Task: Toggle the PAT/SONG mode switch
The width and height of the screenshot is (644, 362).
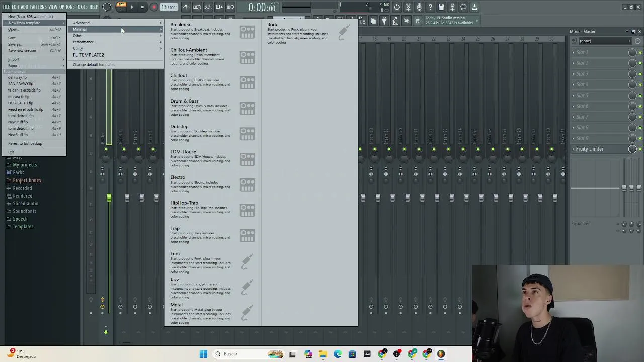Action: [x=121, y=7]
